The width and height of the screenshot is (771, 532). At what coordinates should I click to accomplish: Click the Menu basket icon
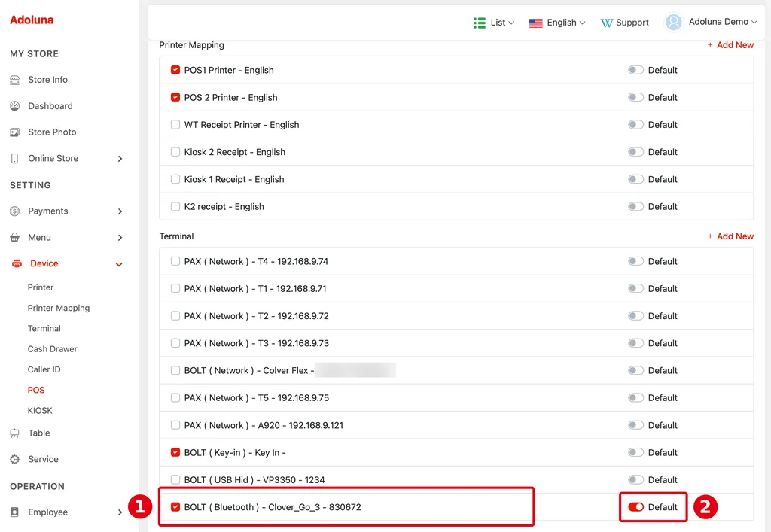tap(15, 238)
